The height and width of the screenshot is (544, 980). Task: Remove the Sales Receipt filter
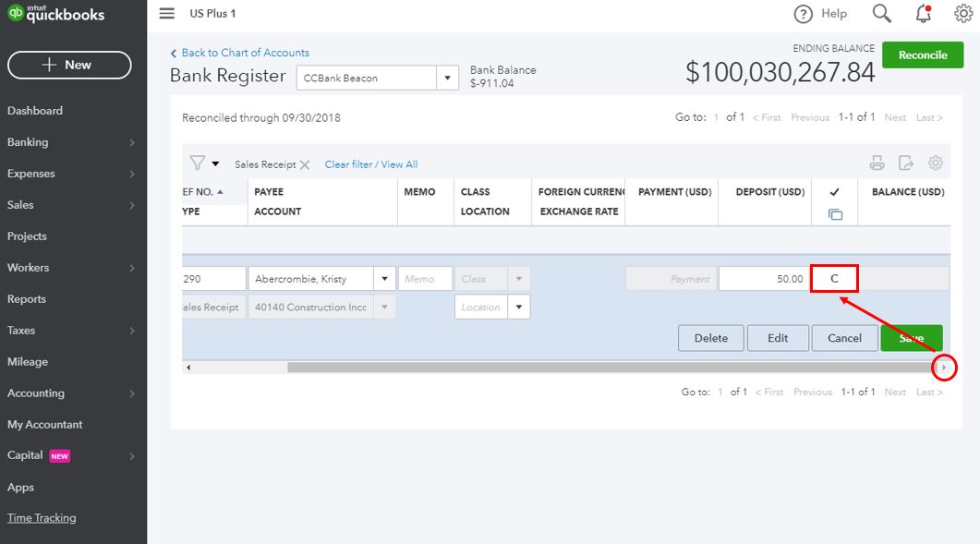(305, 165)
